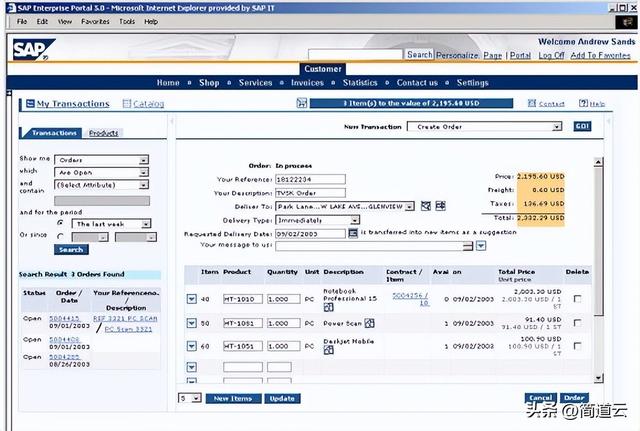Click the Your Description input field

point(310,193)
